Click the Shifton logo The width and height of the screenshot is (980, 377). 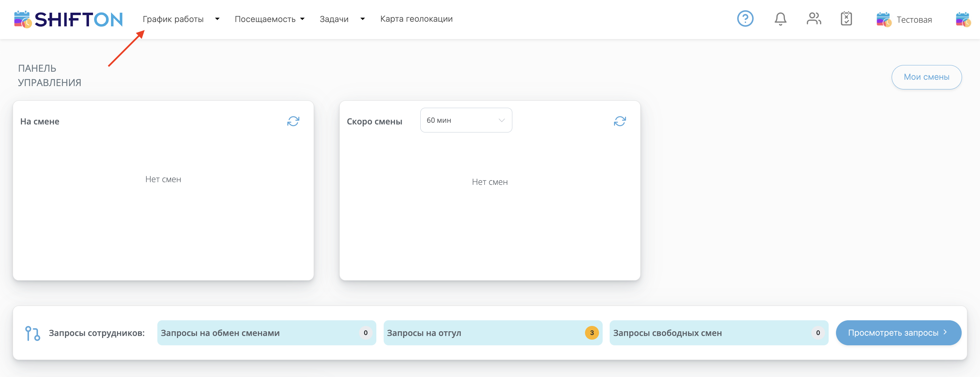(x=68, y=19)
